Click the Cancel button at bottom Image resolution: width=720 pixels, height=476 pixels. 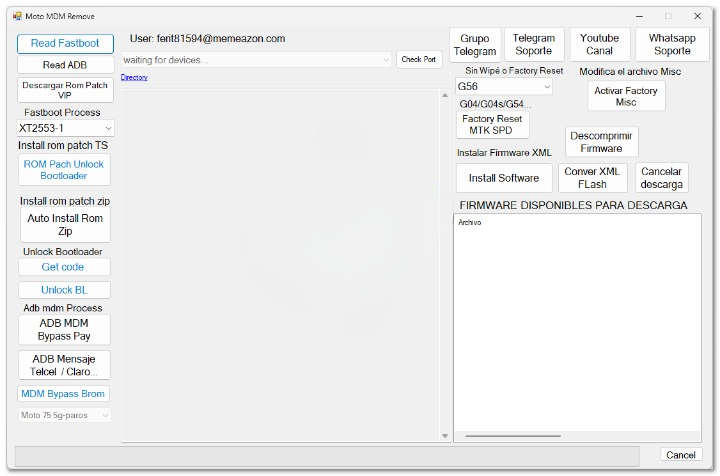point(680,455)
